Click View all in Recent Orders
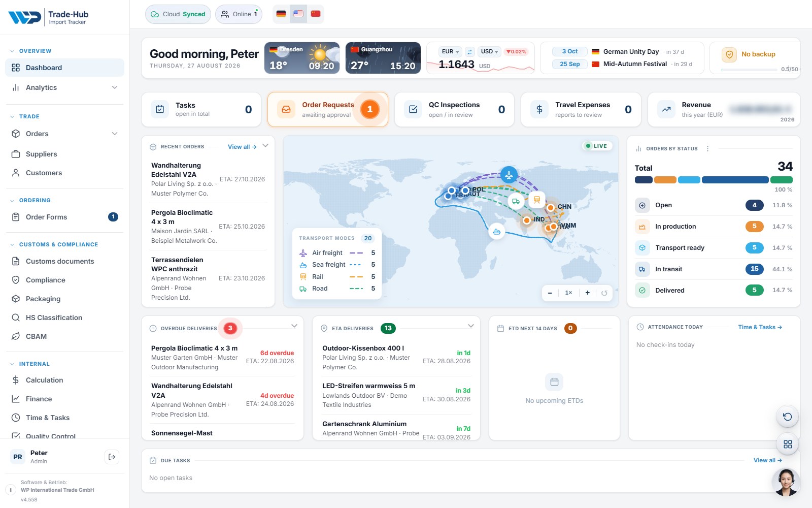 pos(242,147)
